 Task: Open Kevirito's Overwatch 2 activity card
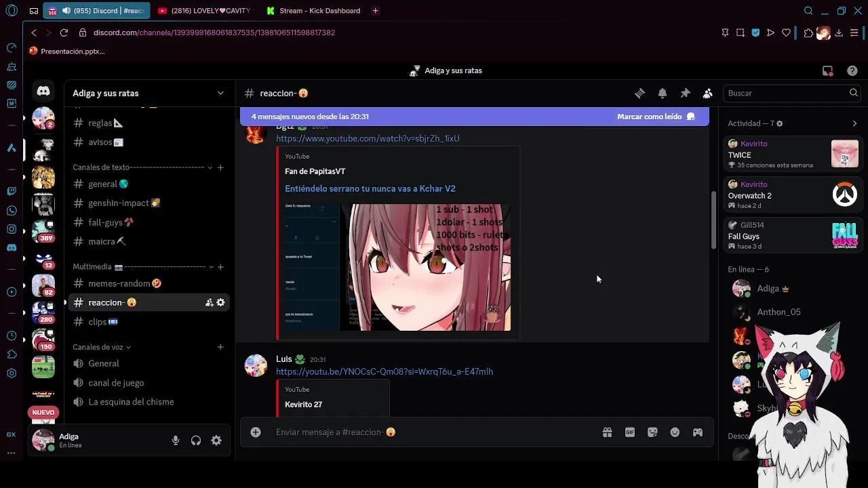pyautogui.click(x=793, y=195)
